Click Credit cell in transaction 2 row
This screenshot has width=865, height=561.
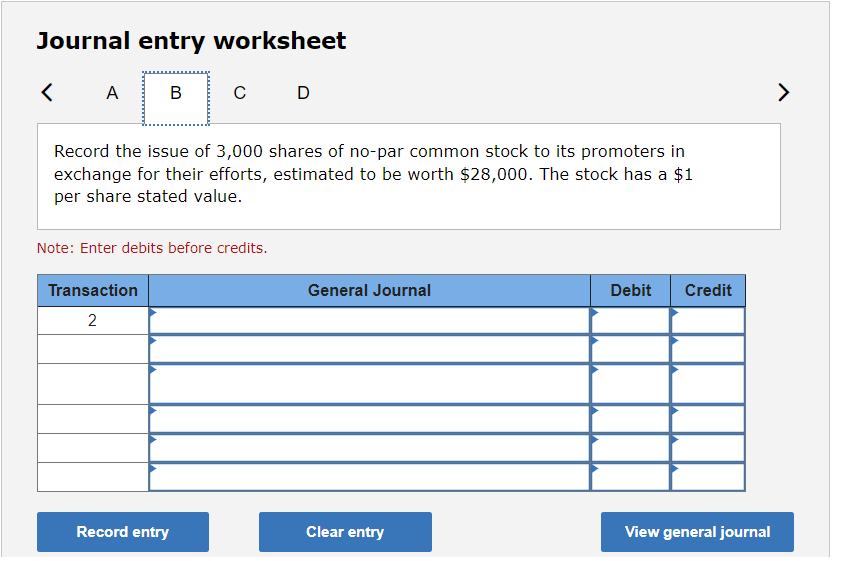click(708, 320)
